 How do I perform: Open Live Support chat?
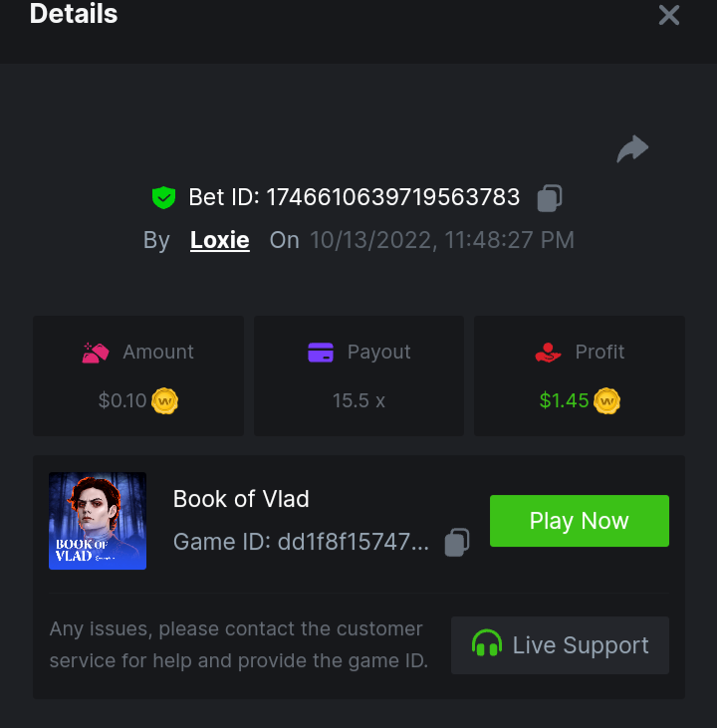[560, 645]
